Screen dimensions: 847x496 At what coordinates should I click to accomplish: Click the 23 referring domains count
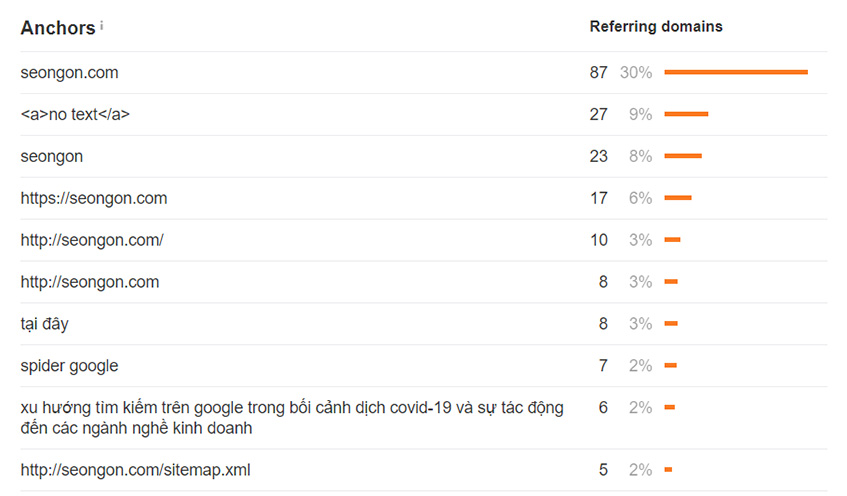pos(599,156)
